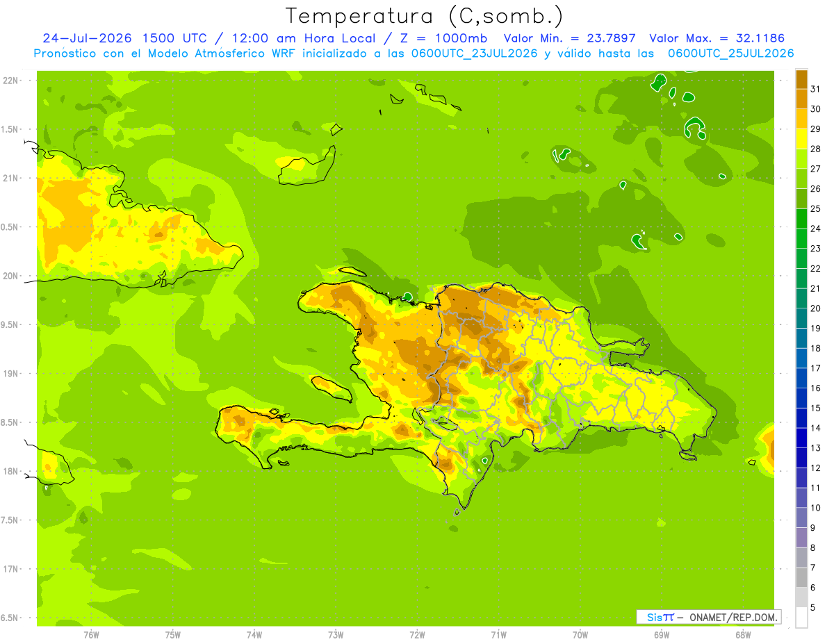
Task: Click the '22N' latitude label
Action: (12, 80)
